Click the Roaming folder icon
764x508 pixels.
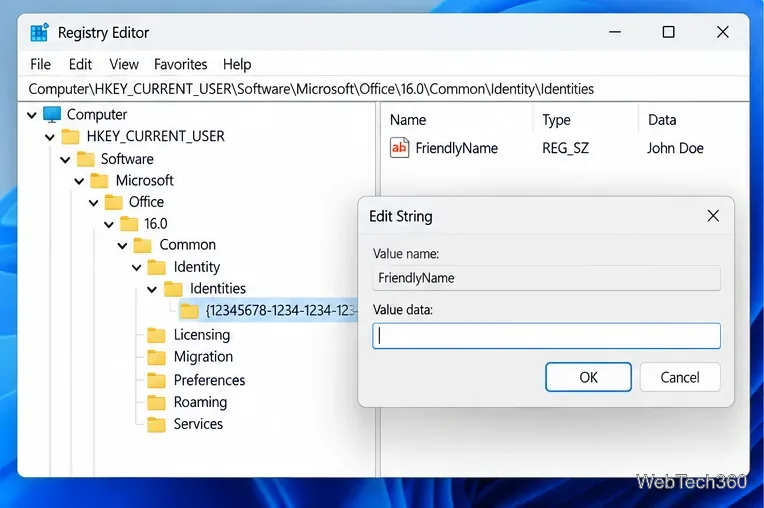[x=156, y=402]
